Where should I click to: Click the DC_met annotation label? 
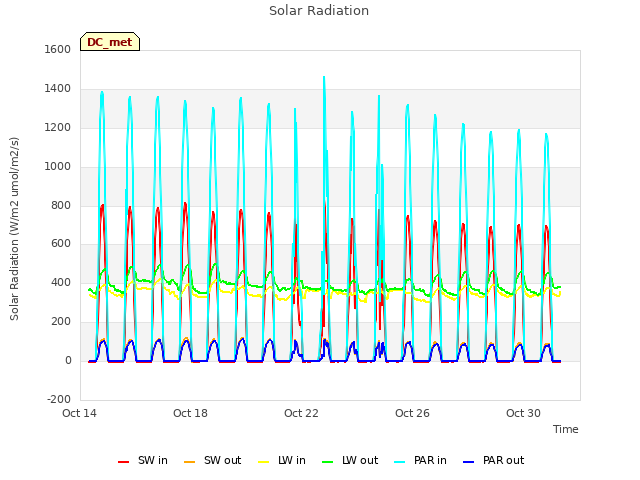(110, 42)
